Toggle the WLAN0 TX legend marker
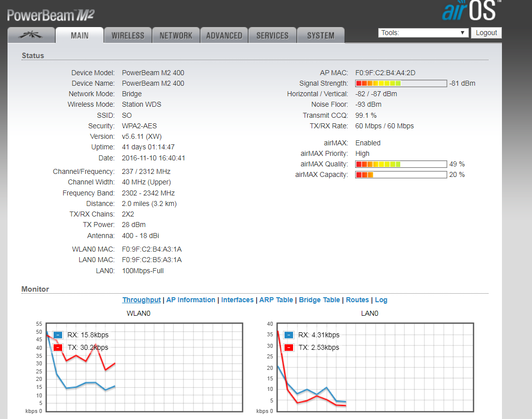The image size is (532, 419). pyautogui.click(x=58, y=348)
